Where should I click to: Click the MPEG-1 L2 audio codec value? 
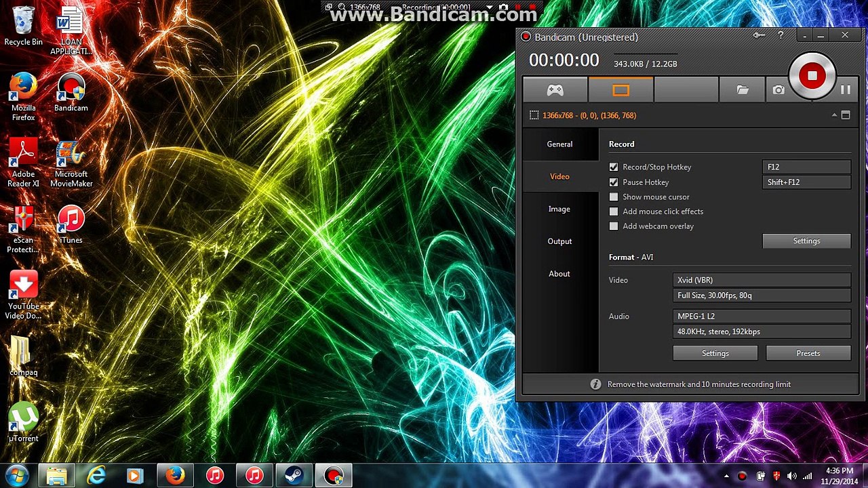[762, 317]
